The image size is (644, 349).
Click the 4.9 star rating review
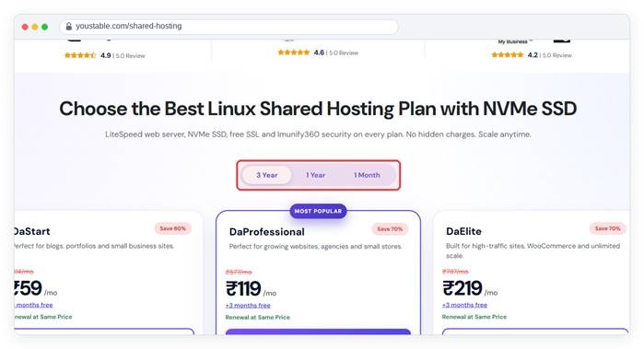(x=105, y=55)
